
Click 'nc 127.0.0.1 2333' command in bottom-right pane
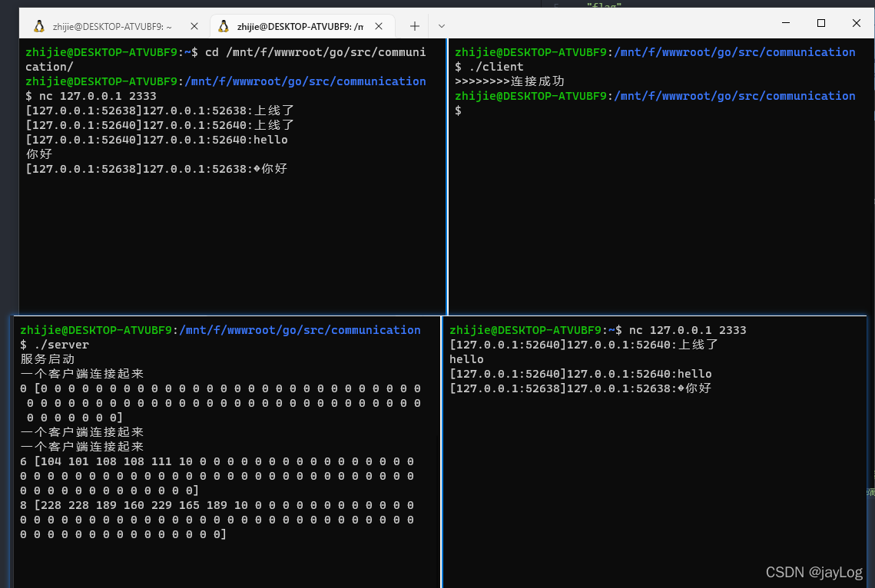click(688, 330)
